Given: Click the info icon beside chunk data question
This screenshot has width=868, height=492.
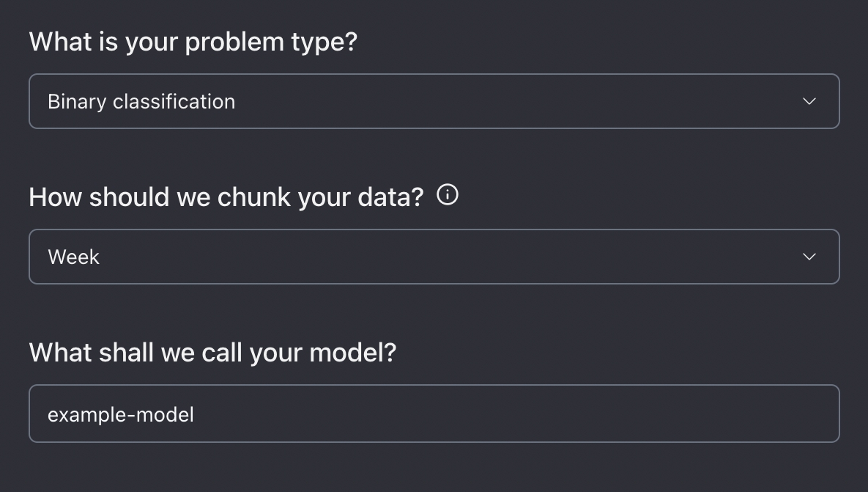Looking at the screenshot, I should [x=448, y=195].
